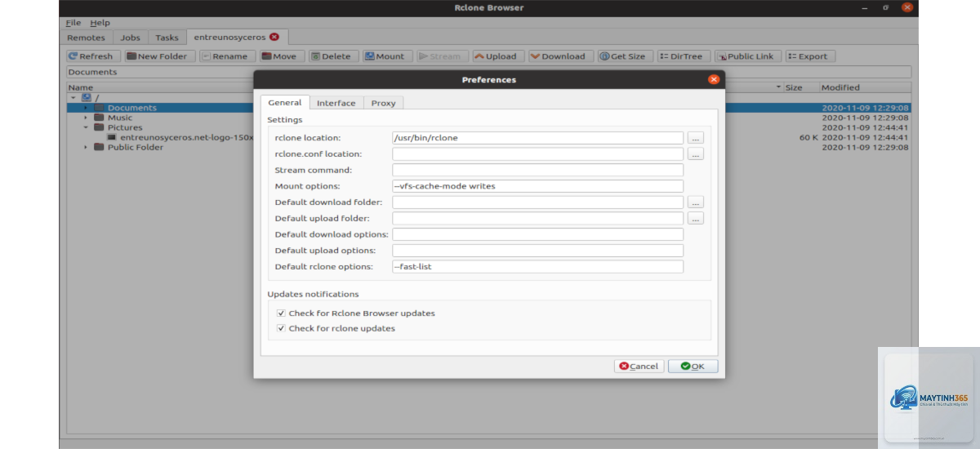980x449 pixels.
Task: Open the File menu
Action: [x=73, y=23]
